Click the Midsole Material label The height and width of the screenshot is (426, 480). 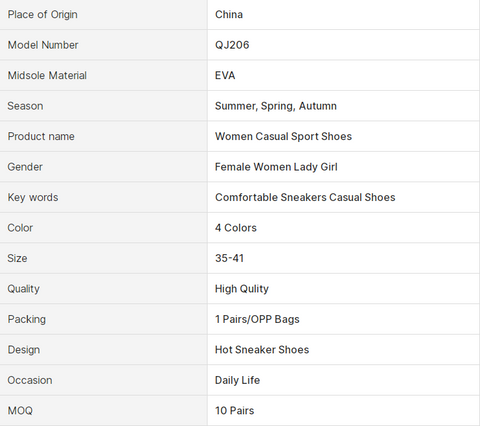coord(47,75)
